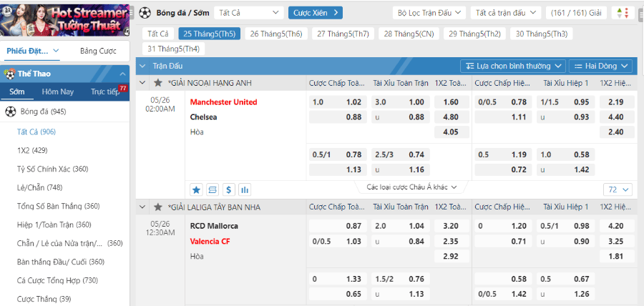Image resolution: width=644 pixels, height=306 pixels.
Task: Open the Tất Cả market dropdown
Action: click(248, 13)
